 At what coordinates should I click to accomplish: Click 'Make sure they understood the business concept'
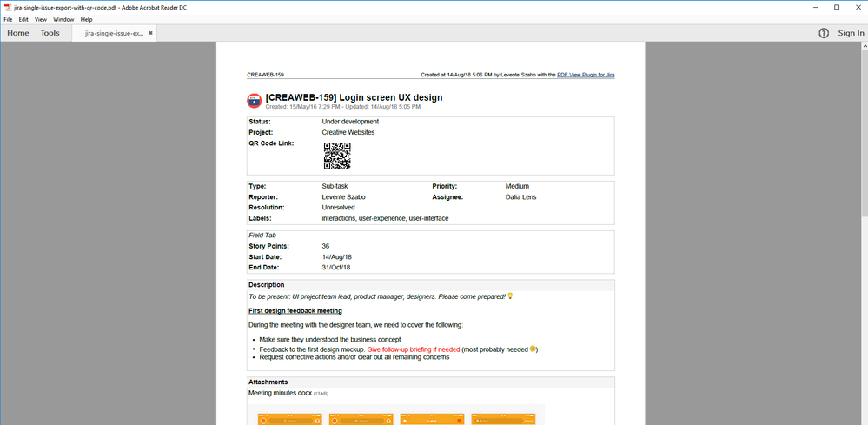330,339
